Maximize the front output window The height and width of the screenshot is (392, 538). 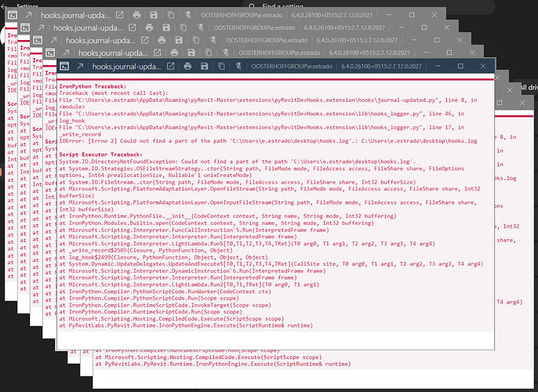[x=460, y=66]
